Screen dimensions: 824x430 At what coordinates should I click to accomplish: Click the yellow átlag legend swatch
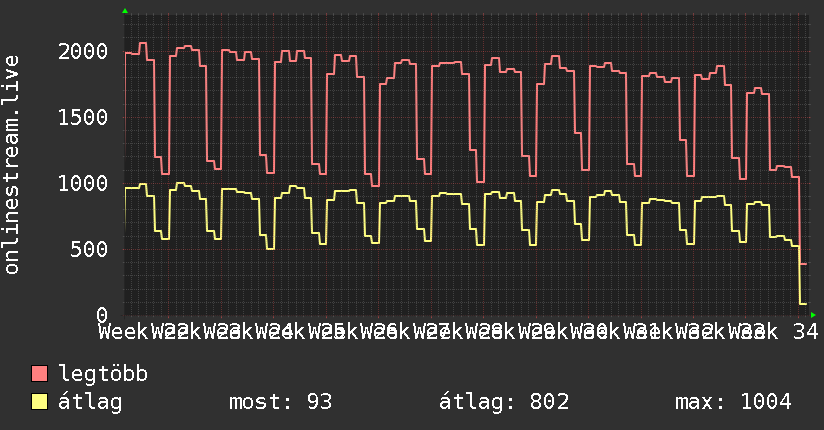(x=39, y=402)
